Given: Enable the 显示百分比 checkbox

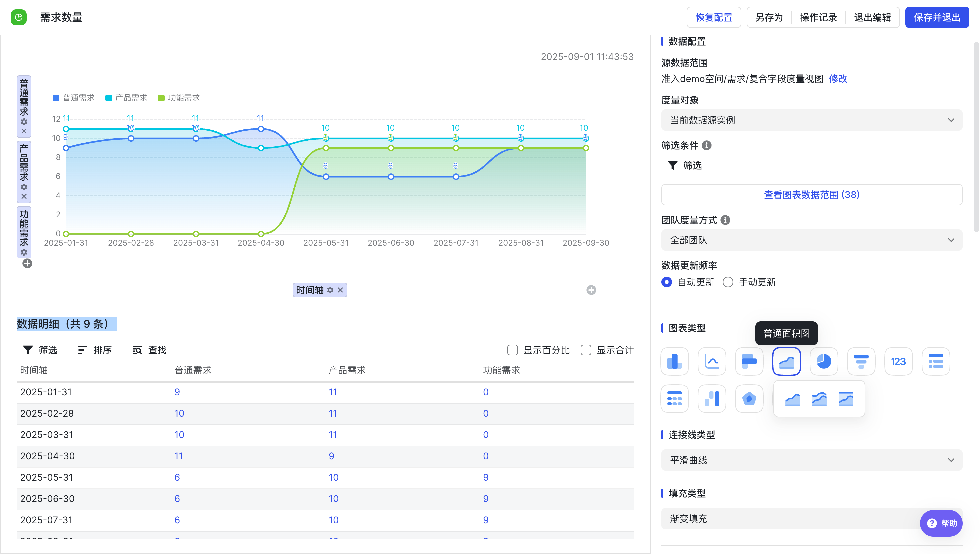Looking at the screenshot, I should coord(512,350).
